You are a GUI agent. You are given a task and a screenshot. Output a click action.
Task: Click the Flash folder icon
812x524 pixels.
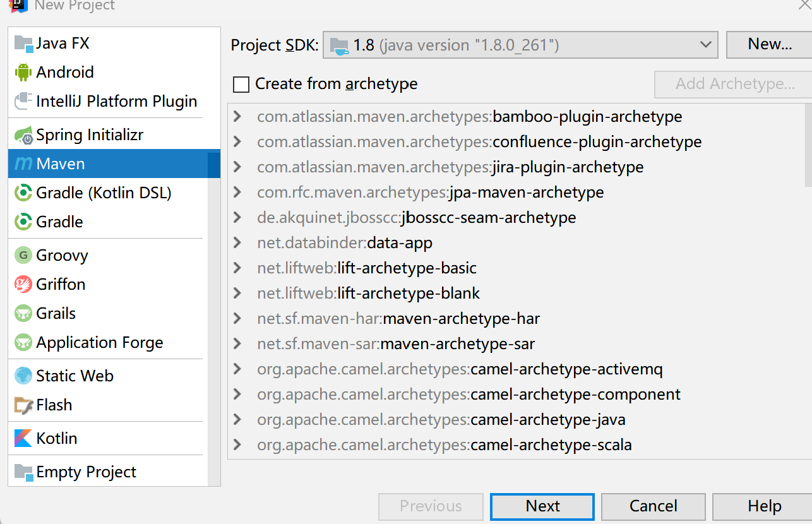(x=23, y=405)
